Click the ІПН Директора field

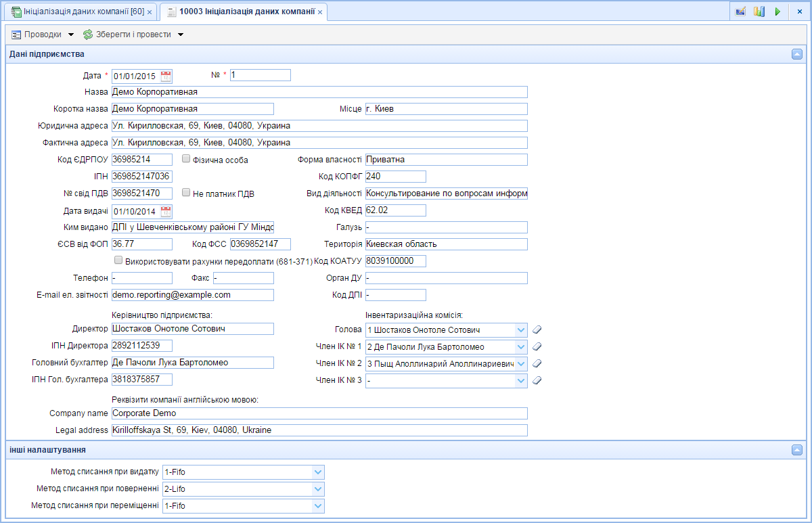pos(142,346)
